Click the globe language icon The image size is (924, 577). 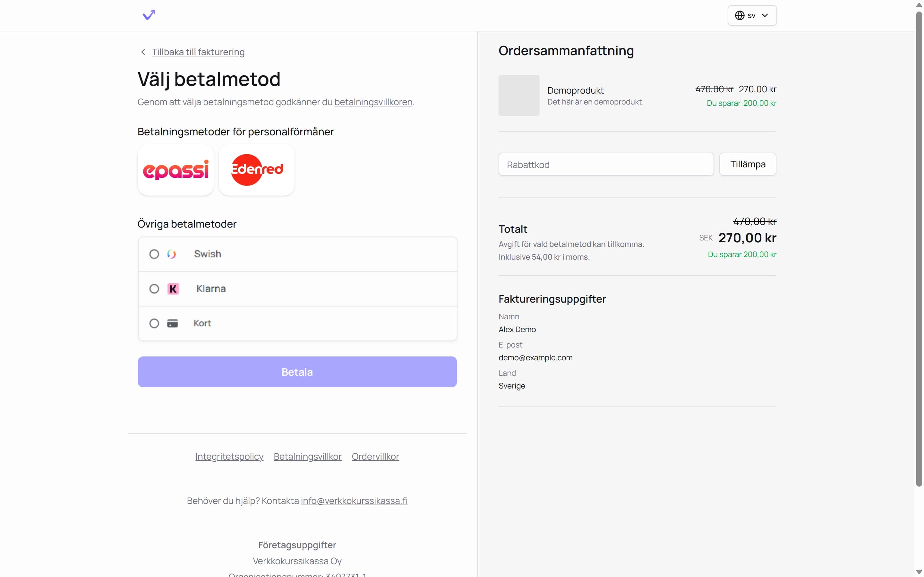click(740, 15)
